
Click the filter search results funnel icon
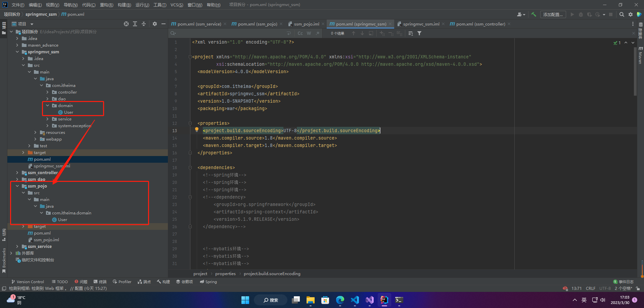coord(419,33)
